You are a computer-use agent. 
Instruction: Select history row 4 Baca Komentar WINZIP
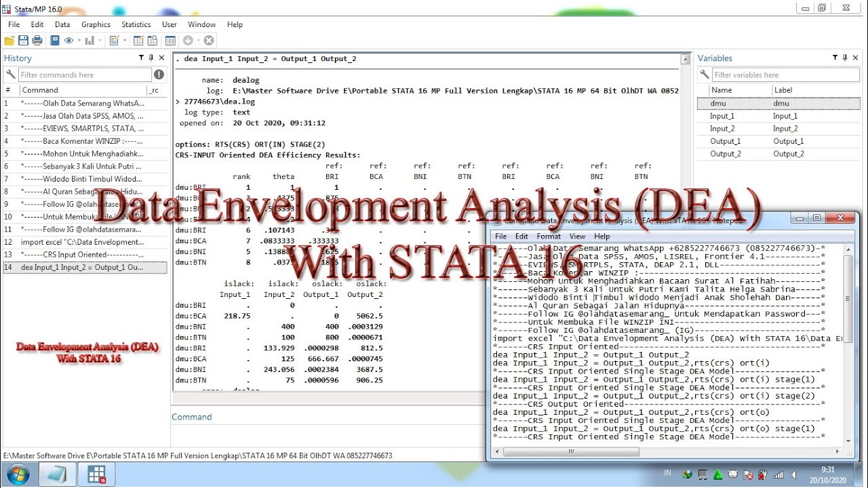85,141
